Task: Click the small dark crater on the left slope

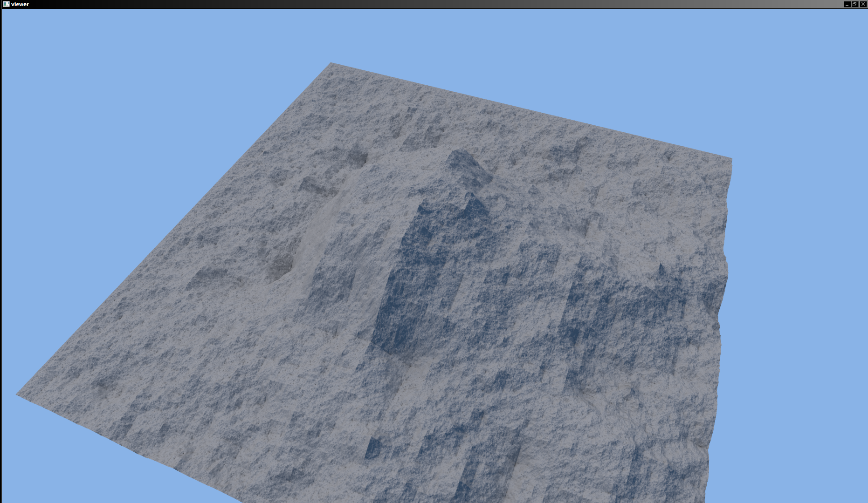Action: (281, 267)
